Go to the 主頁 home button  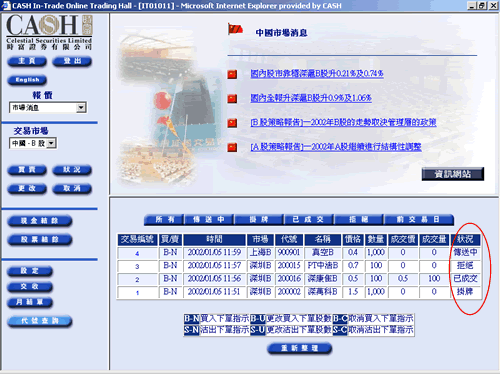pyautogui.click(x=27, y=61)
